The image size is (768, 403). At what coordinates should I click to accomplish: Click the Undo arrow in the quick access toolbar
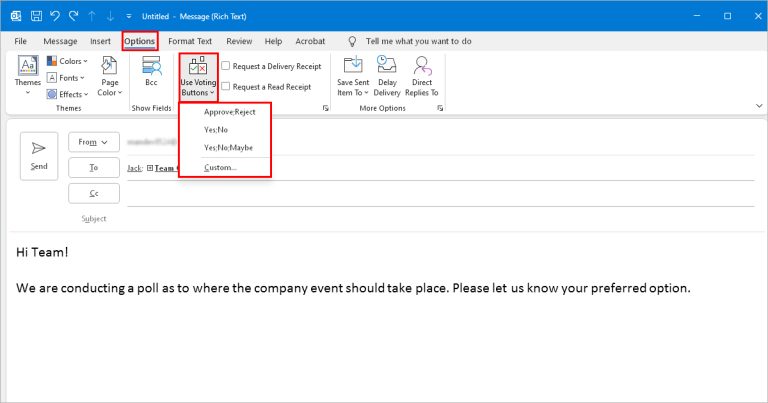[55, 16]
